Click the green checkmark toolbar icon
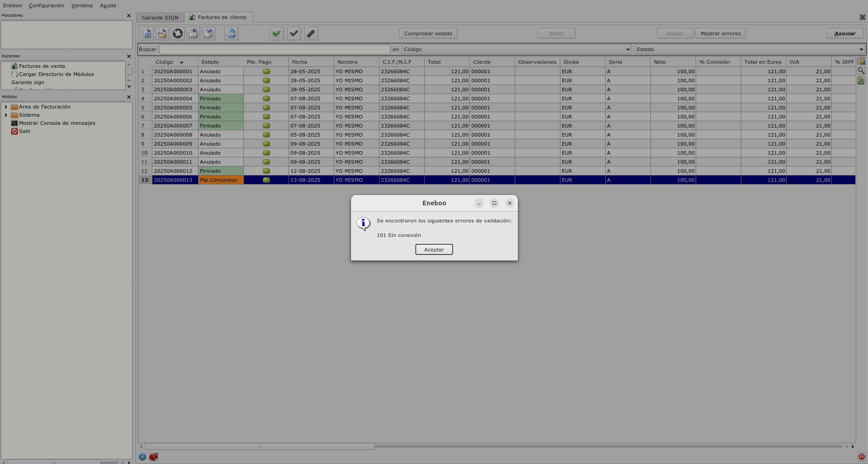 [x=277, y=33]
